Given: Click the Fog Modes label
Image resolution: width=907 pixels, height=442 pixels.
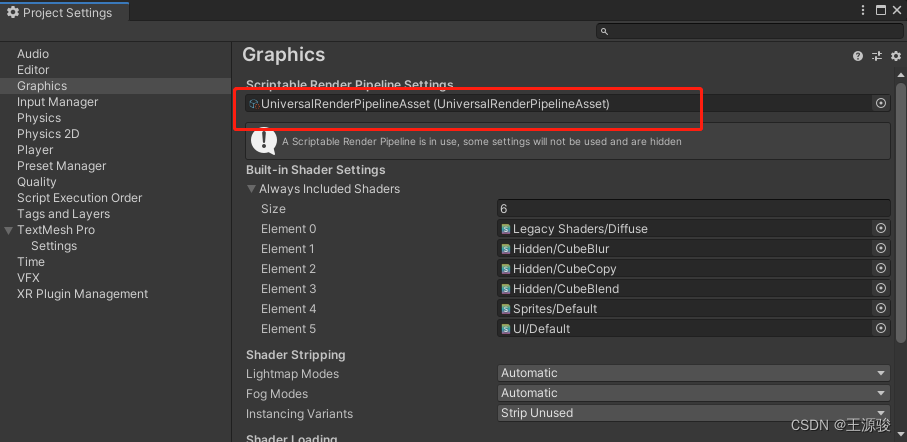Looking at the screenshot, I should click(276, 394).
